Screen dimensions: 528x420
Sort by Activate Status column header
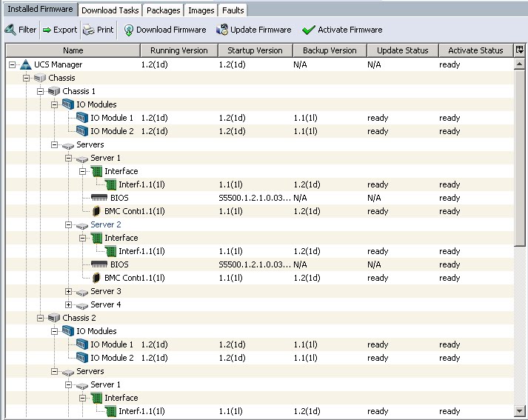476,50
